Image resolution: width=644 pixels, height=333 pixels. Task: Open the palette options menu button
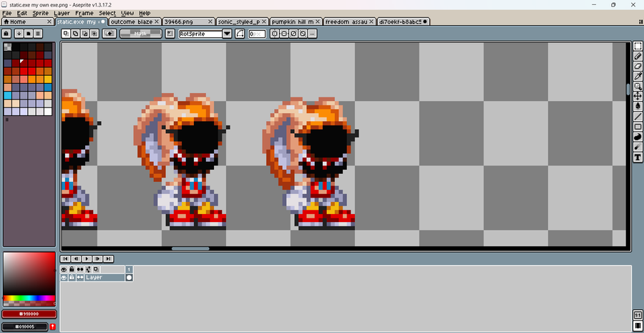[38, 33]
